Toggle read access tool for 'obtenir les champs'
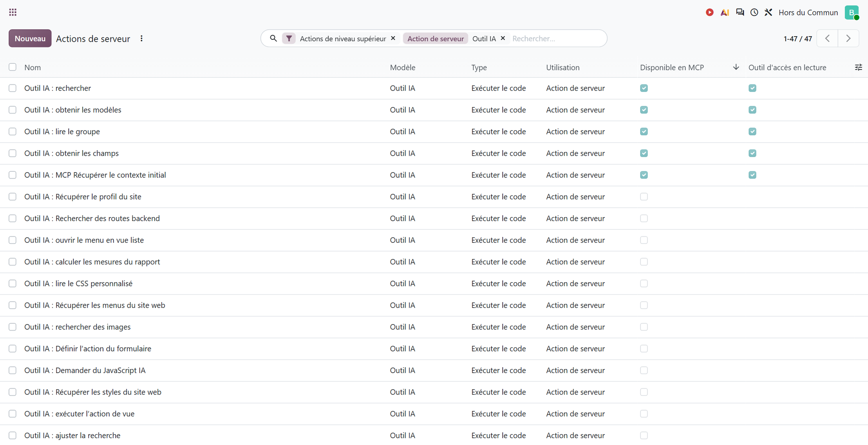 pos(753,153)
